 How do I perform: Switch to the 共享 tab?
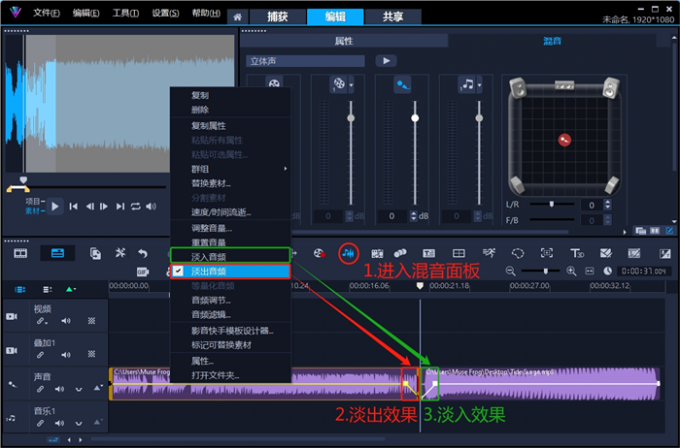click(393, 17)
